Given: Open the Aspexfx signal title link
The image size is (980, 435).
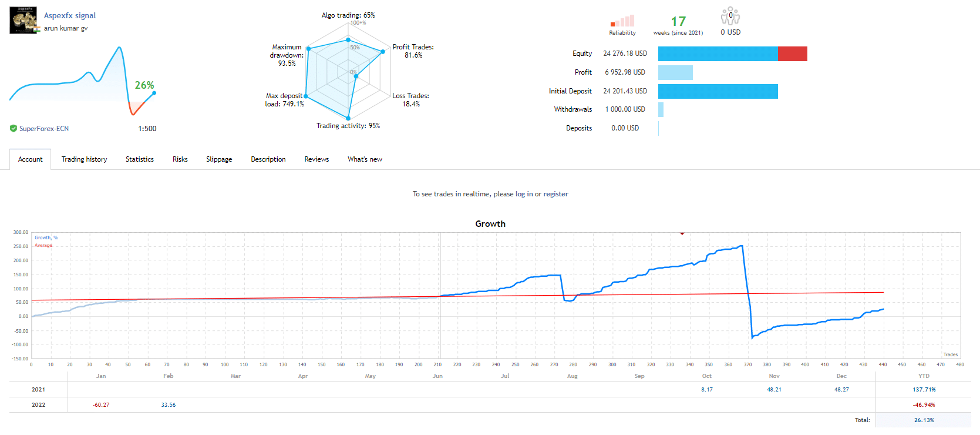Looking at the screenshot, I should coord(70,16).
